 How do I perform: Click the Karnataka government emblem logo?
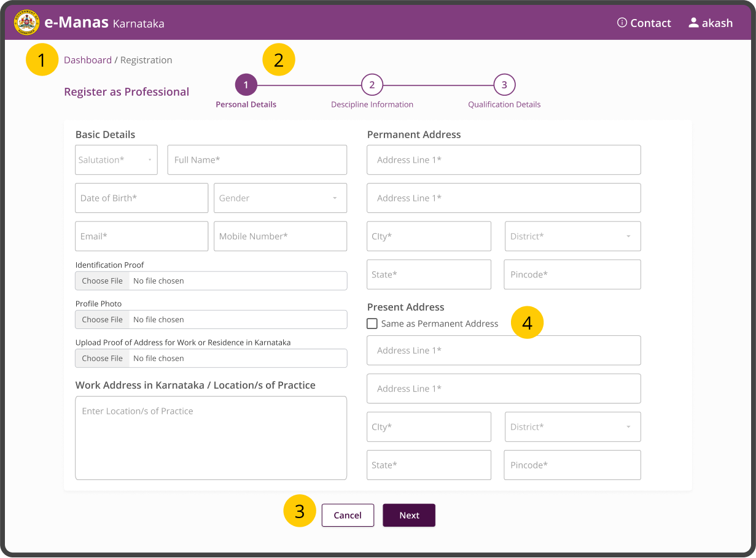tap(26, 23)
